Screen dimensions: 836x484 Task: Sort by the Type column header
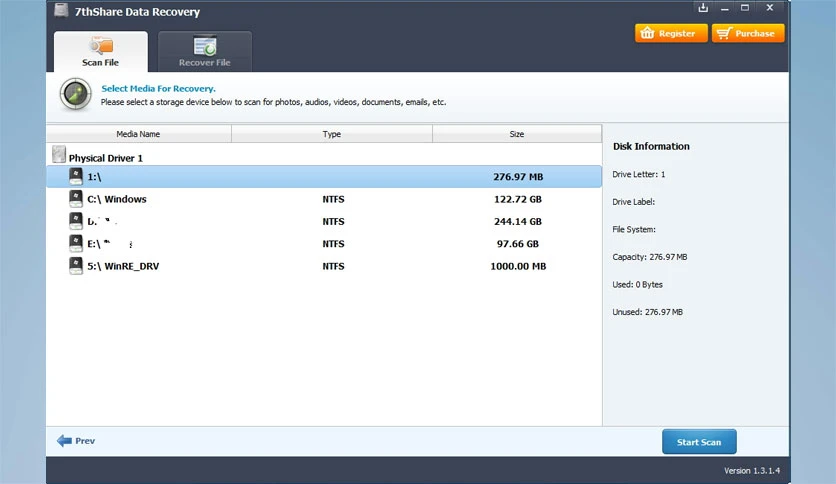click(332, 134)
